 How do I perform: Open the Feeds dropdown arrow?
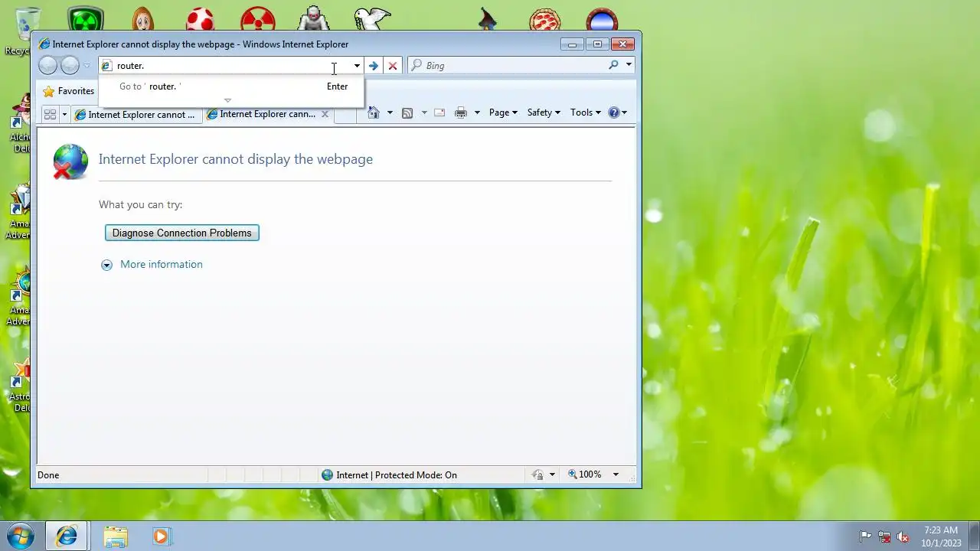(x=424, y=112)
